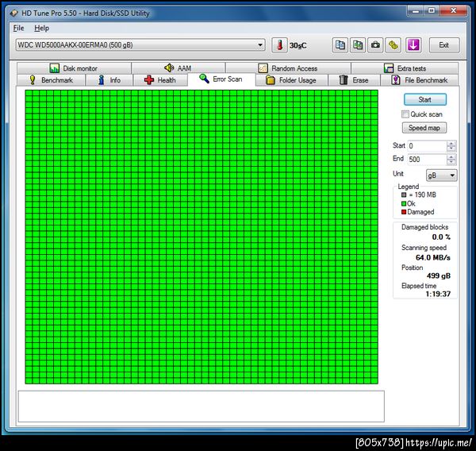Viewport: 476px width, 451px height.
Task: Open options via yellow tool icon
Action: 393,45
